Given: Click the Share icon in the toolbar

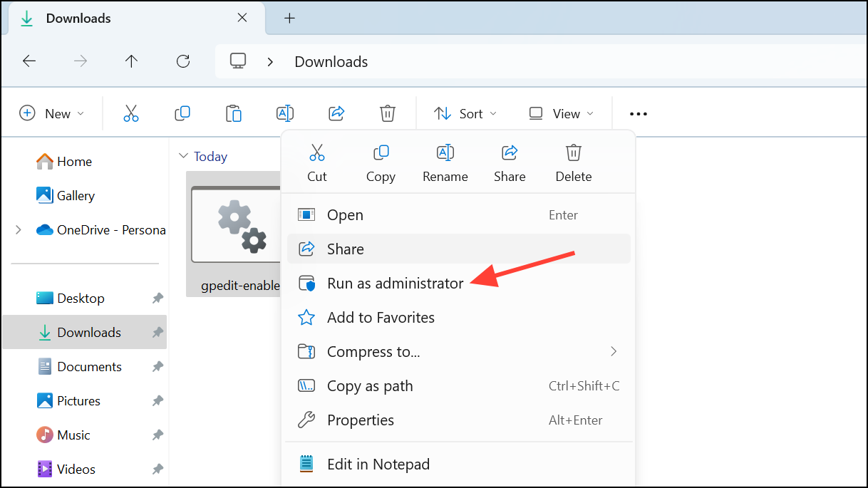Looking at the screenshot, I should coord(336,113).
